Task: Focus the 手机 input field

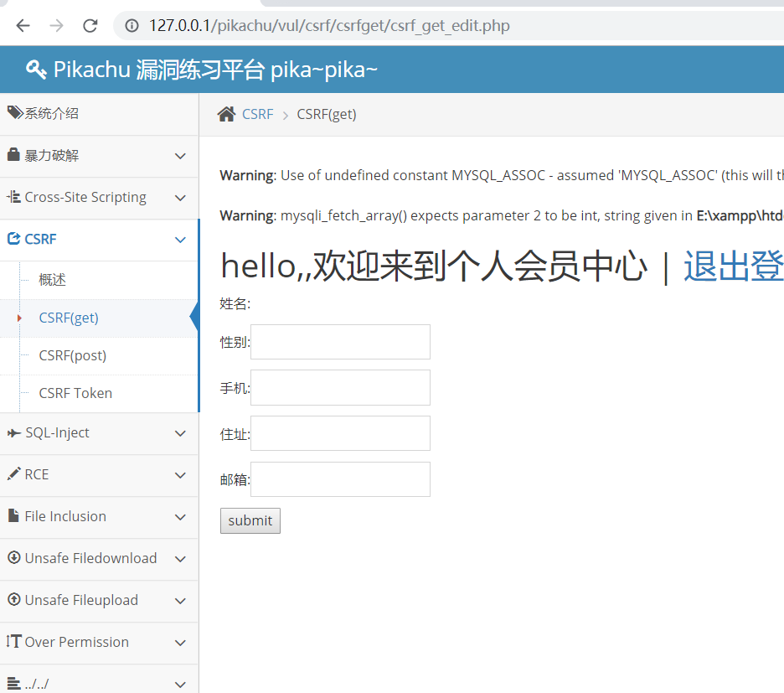Action: tap(340, 387)
